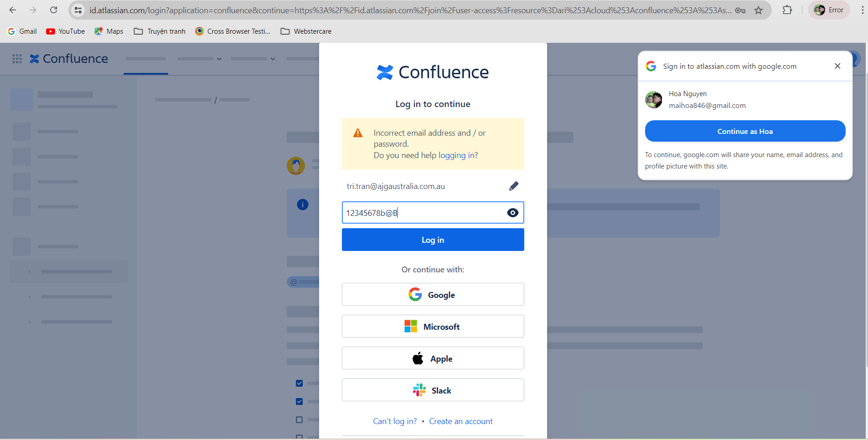Open the YouTube bookmark

tap(66, 31)
